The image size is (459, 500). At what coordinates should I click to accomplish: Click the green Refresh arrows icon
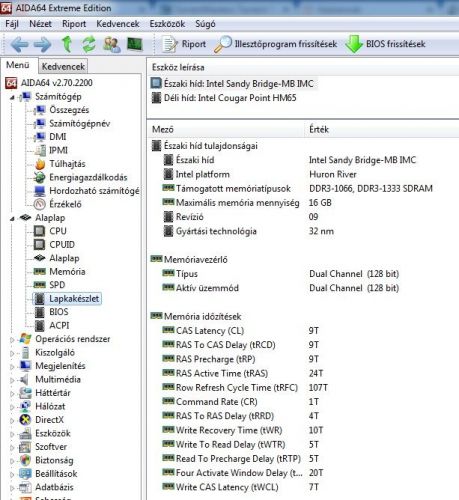tap(89, 44)
